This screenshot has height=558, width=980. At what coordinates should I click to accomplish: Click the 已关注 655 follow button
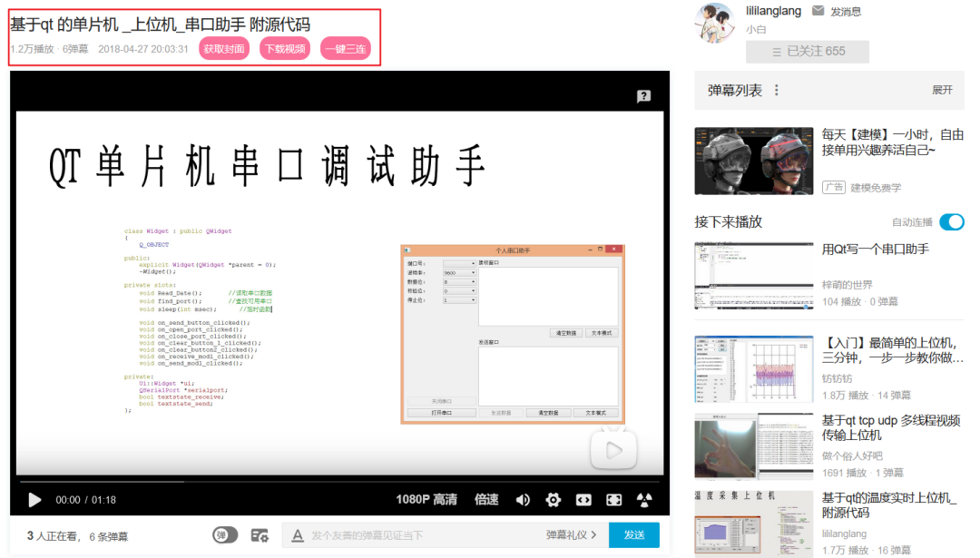(808, 51)
